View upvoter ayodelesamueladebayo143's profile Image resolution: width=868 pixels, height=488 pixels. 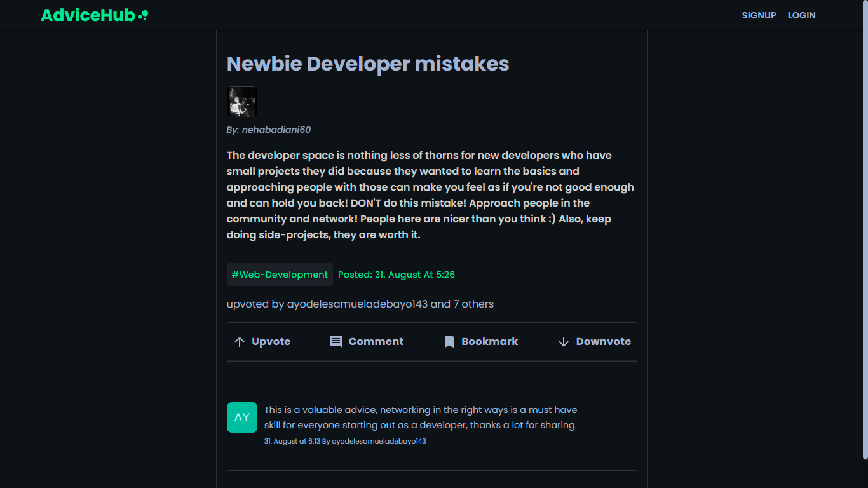click(x=357, y=304)
